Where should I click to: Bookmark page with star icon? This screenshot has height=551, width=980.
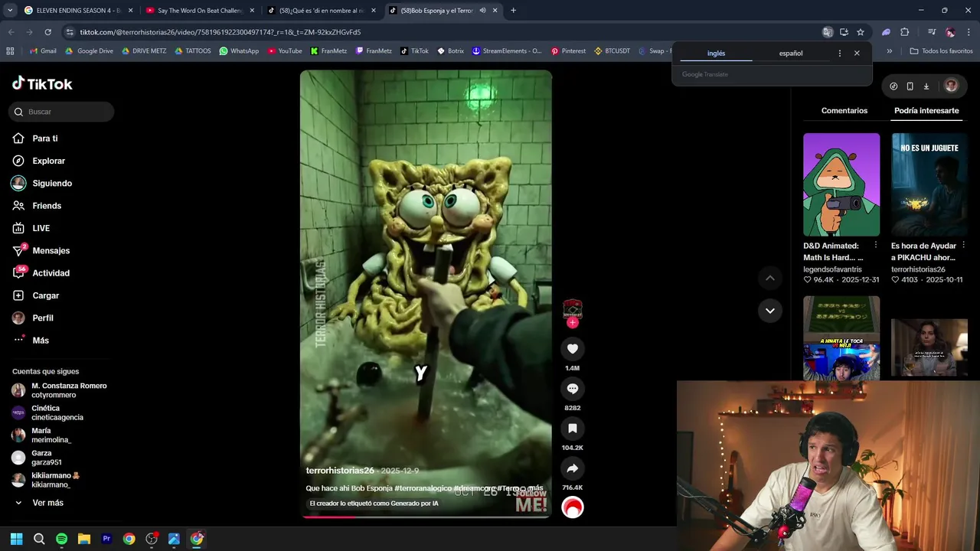pyautogui.click(x=861, y=32)
